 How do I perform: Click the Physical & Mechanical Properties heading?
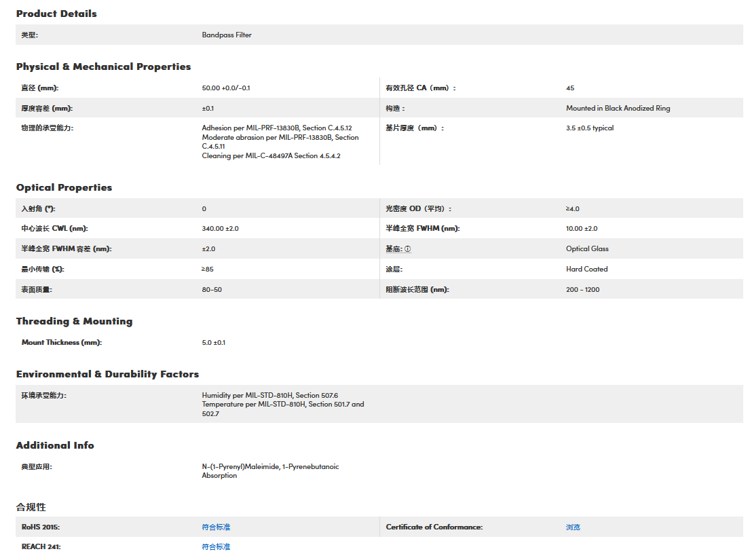pos(103,67)
